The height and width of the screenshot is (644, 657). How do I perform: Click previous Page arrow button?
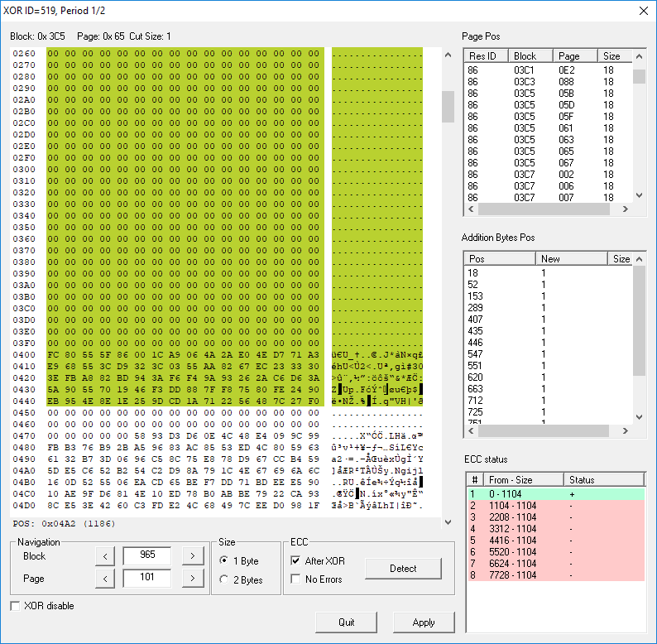coord(105,579)
